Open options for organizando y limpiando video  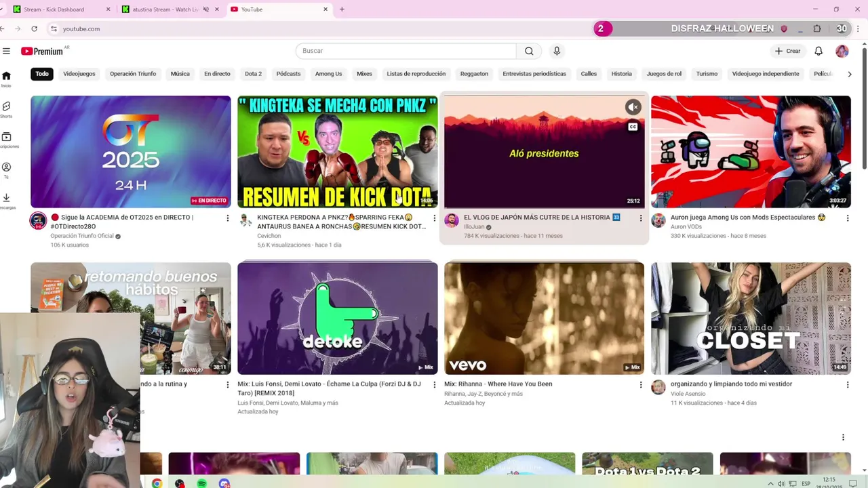[847, 385]
